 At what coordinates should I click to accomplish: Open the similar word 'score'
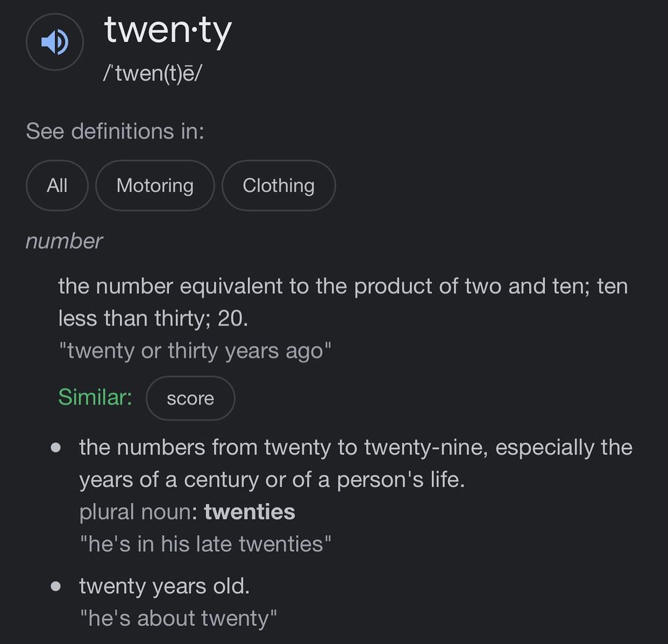coord(191,398)
